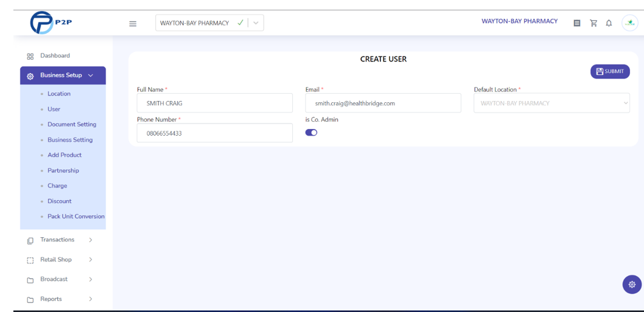Click the Broadcast folder icon

coord(30,280)
